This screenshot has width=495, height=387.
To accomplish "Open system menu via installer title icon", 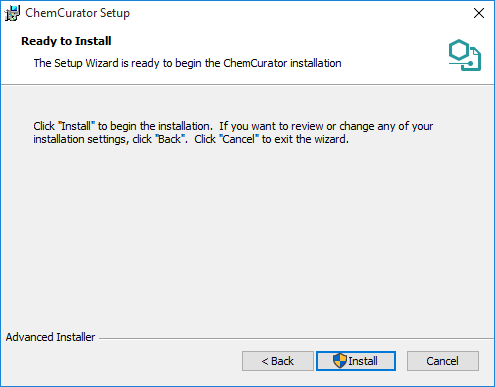I will point(12,13).
